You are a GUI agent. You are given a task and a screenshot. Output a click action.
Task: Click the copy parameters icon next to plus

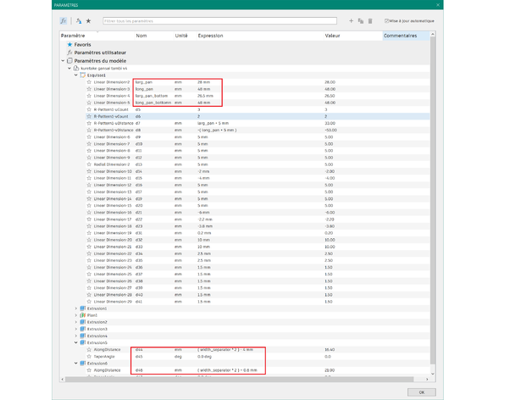[x=361, y=21]
